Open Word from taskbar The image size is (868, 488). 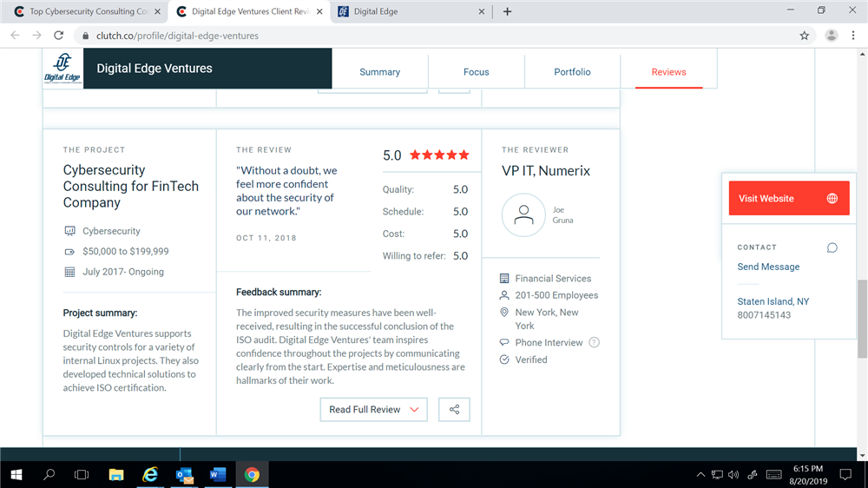click(x=218, y=475)
